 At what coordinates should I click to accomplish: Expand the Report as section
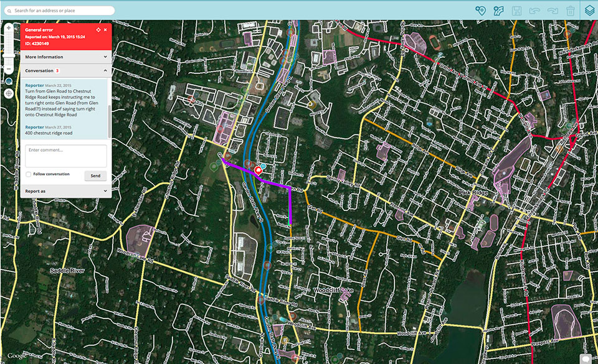[65, 191]
